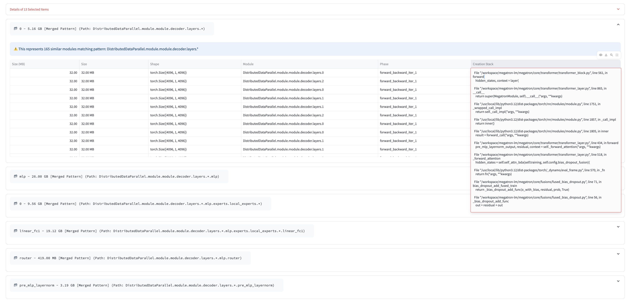Sort by the Size (MB) column header
The height and width of the screenshot is (302, 644).
18,64
